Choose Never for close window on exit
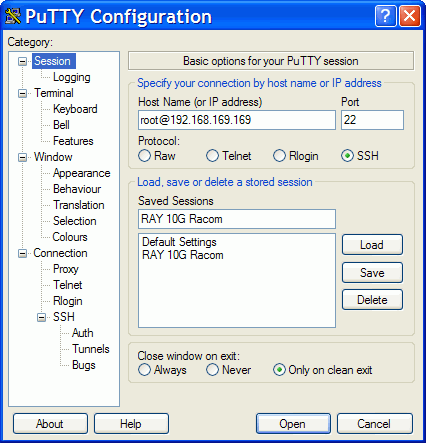426x443 pixels. pos(212,370)
